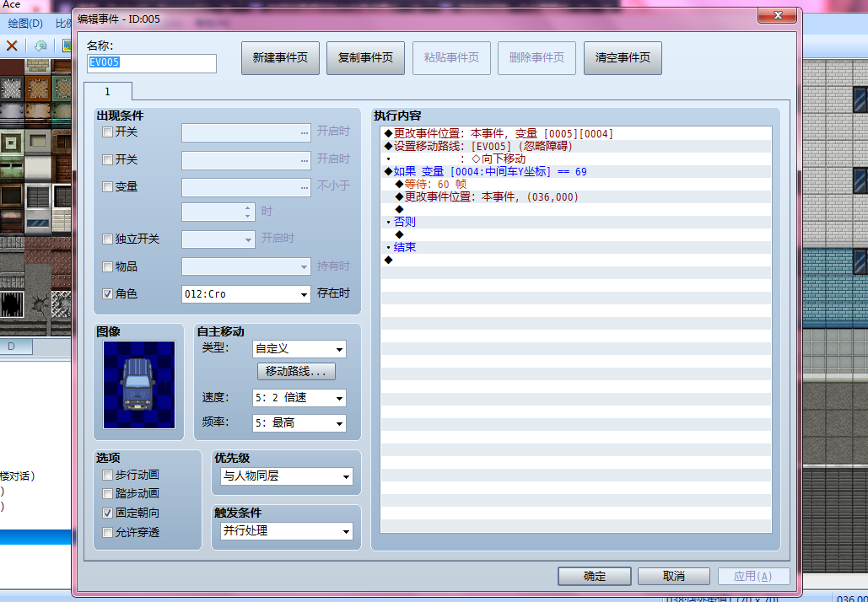
Task: Click the 应用(A) apply button
Action: pyautogui.click(x=753, y=576)
